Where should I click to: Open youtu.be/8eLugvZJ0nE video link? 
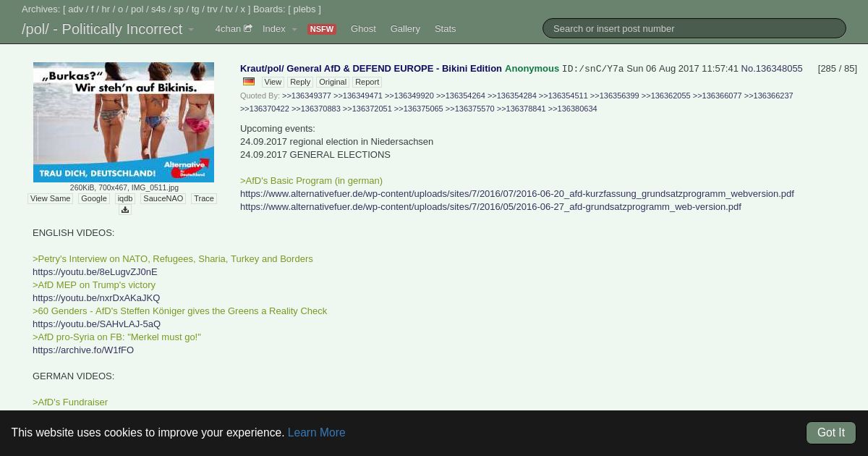point(95,271)
